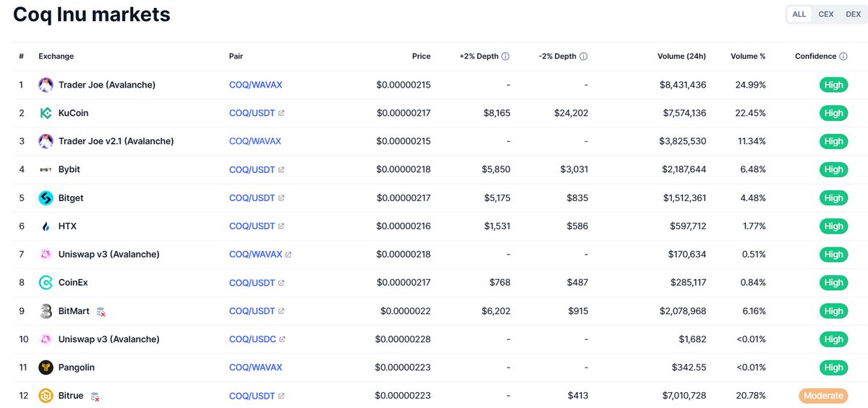Viewport: 868px width, 408px height.
Task: Sort by the Price column header
Action: (x=422, y=56)
